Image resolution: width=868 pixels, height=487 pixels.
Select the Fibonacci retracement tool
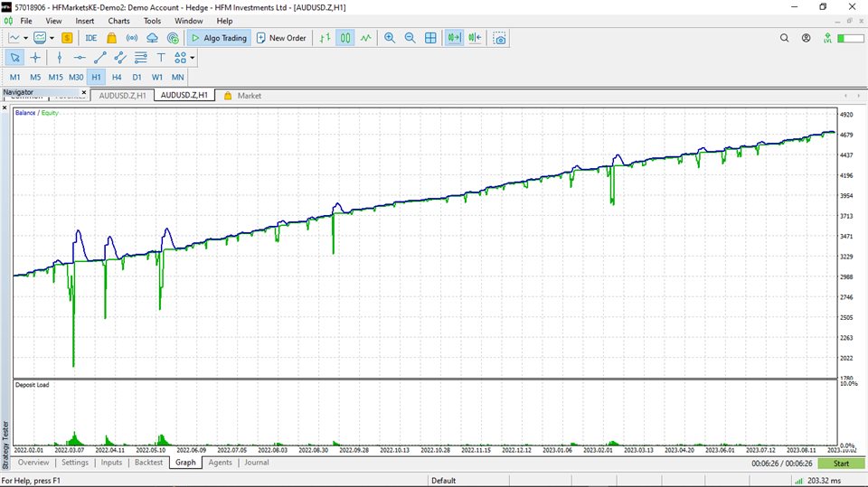point(141,58)
